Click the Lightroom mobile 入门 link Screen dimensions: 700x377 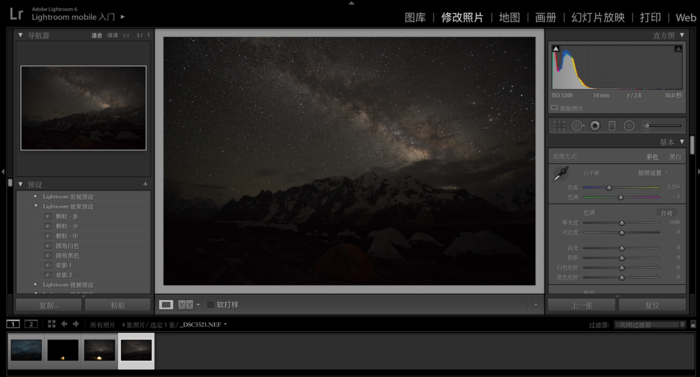click(x=73, y=17)
